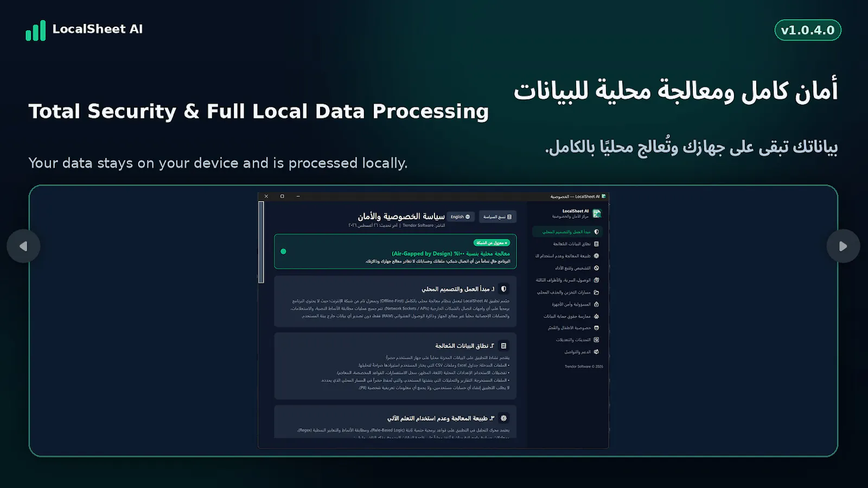The image size is (868, 488).
Task: Open sidebar item الوصول، السرية، والأطراف الثالثة
Action: (567, 280)
